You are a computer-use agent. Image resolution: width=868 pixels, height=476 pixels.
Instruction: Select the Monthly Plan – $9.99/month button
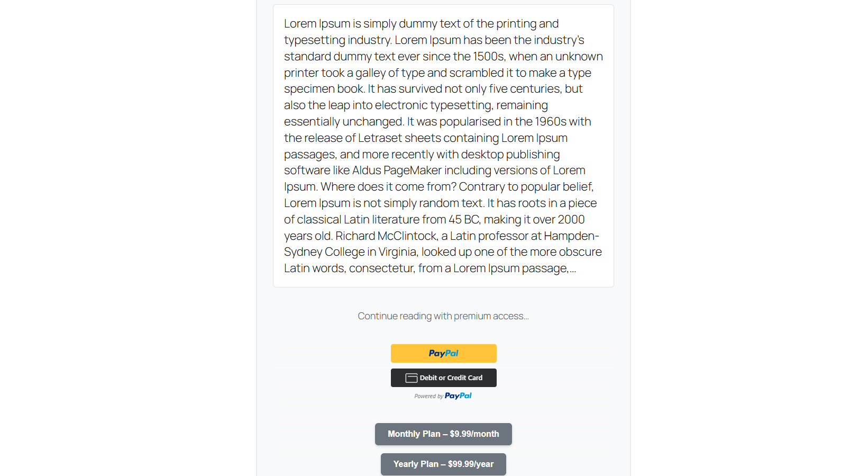(x=443, y=434)
